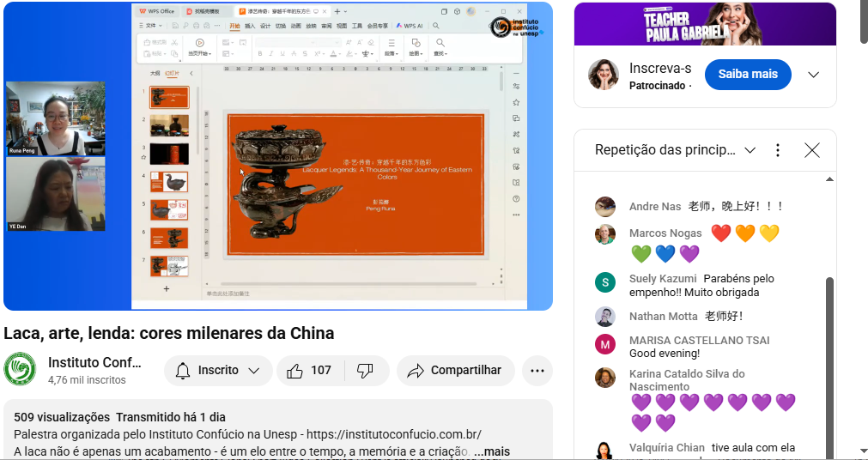Click the dislike thumbs down icon
The image size is (868, 460).
coord(366,371)
